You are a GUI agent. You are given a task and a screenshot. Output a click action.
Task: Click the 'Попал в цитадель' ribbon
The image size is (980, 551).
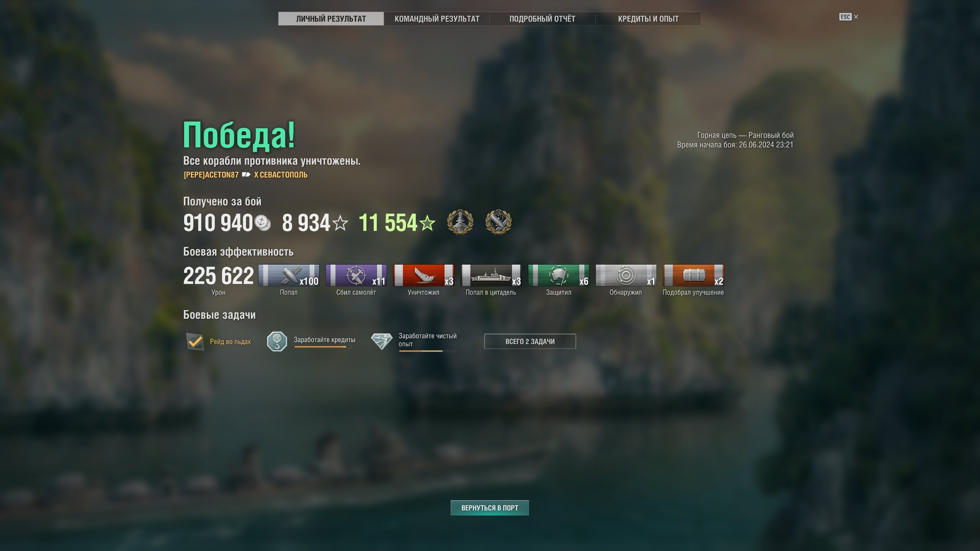(491, 275)
